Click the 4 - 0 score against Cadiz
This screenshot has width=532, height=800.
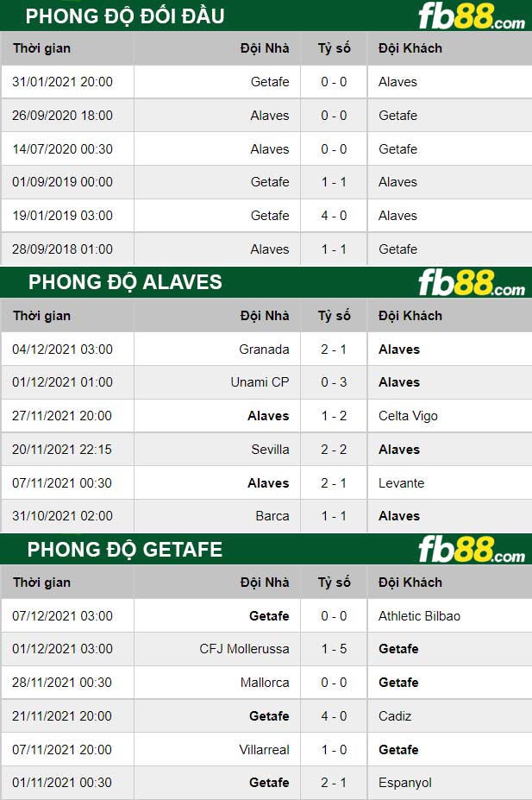(334, 716)
